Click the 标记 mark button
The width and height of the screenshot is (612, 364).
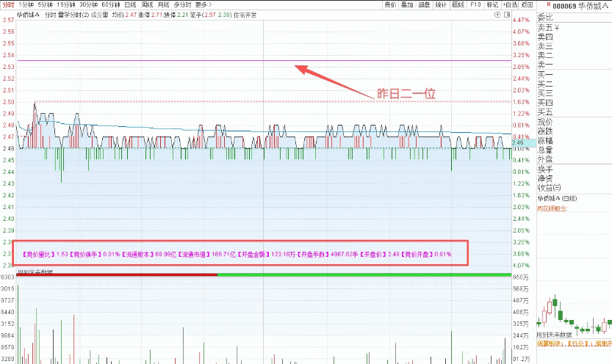[x=492, y=4]
